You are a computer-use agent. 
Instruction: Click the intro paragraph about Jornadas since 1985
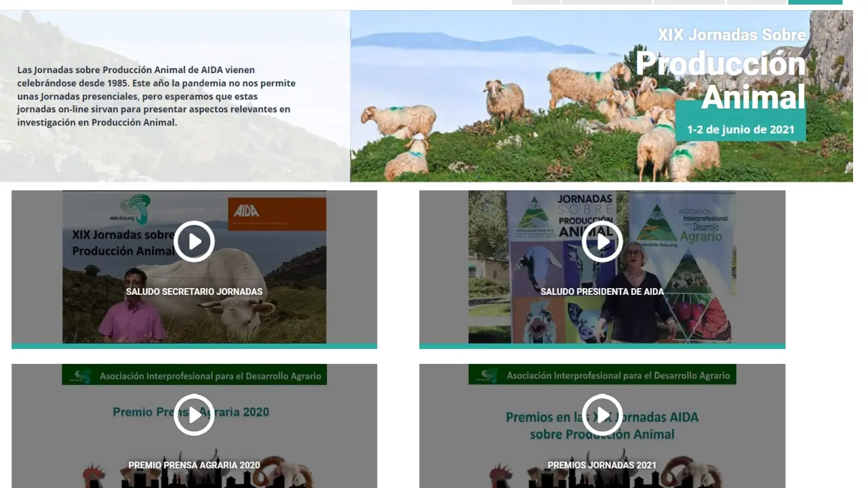tap(157, 96)
